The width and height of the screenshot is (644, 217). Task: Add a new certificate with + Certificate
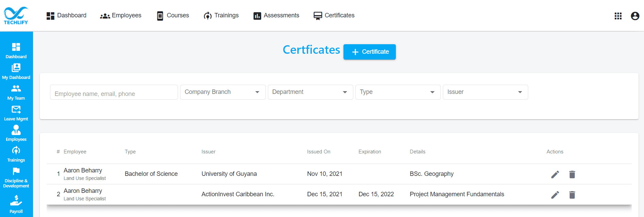(370, 52)
